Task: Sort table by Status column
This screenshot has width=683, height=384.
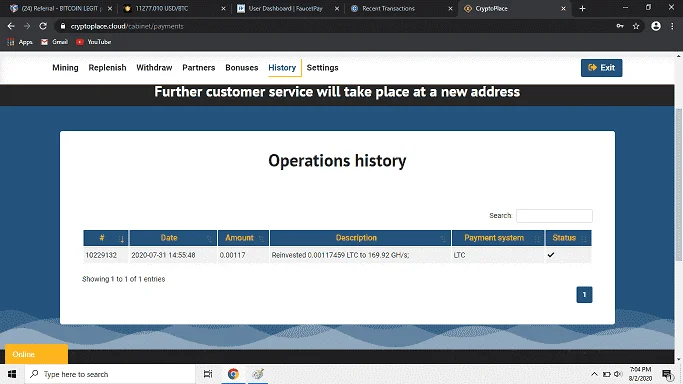Action: click(568, 238)
